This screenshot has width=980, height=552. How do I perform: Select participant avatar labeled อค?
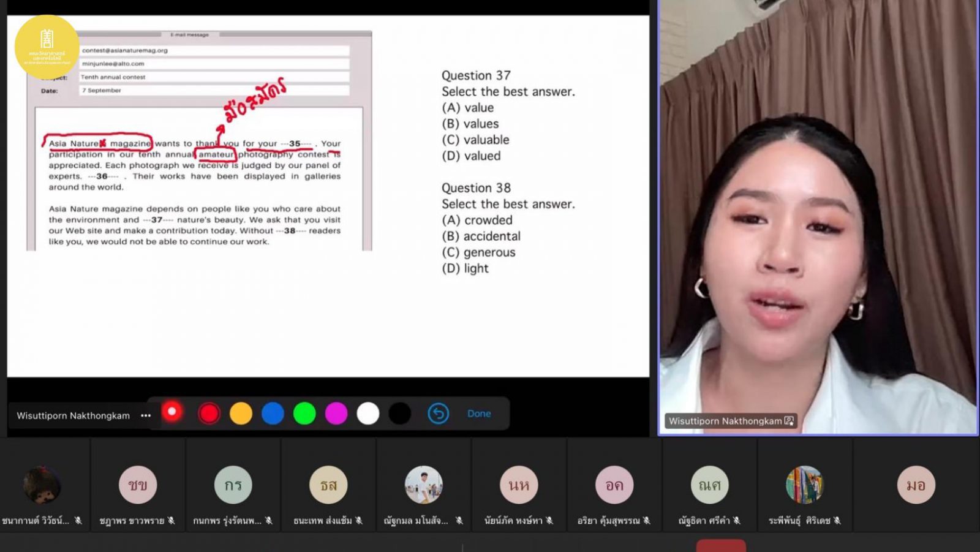(614, 485)
